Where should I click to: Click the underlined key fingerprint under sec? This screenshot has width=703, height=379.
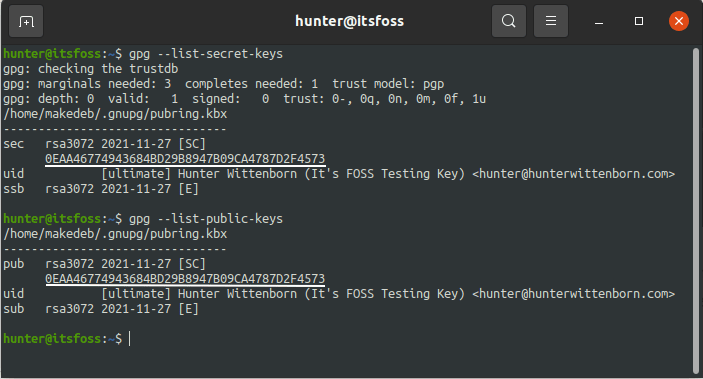point(185,159)
